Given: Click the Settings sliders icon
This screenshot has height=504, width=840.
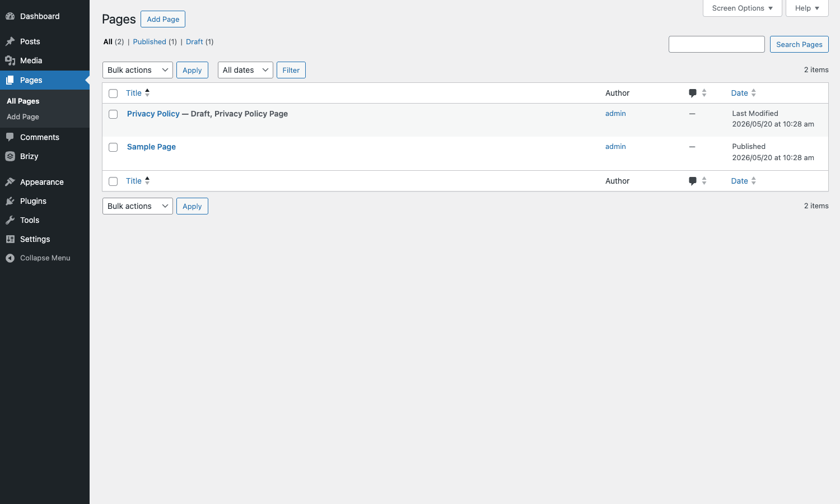Looking at the screenshot, I should 10,239.
